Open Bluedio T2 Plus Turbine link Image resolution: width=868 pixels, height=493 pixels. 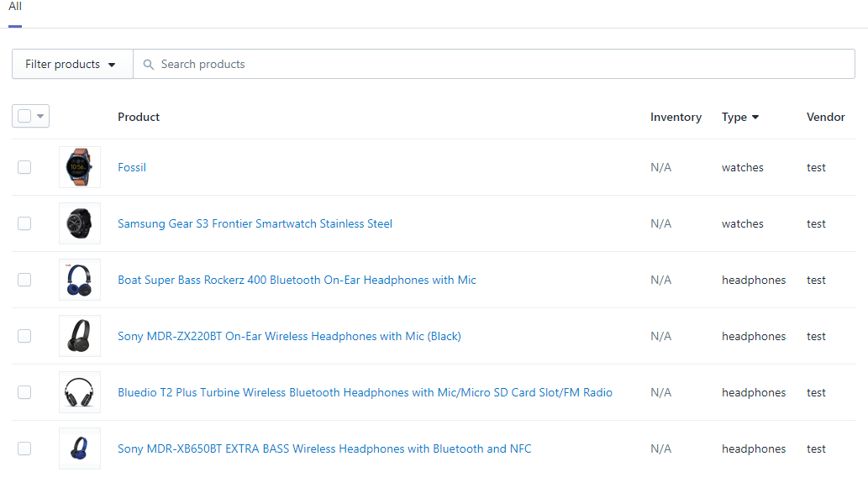tap(365, 393)
